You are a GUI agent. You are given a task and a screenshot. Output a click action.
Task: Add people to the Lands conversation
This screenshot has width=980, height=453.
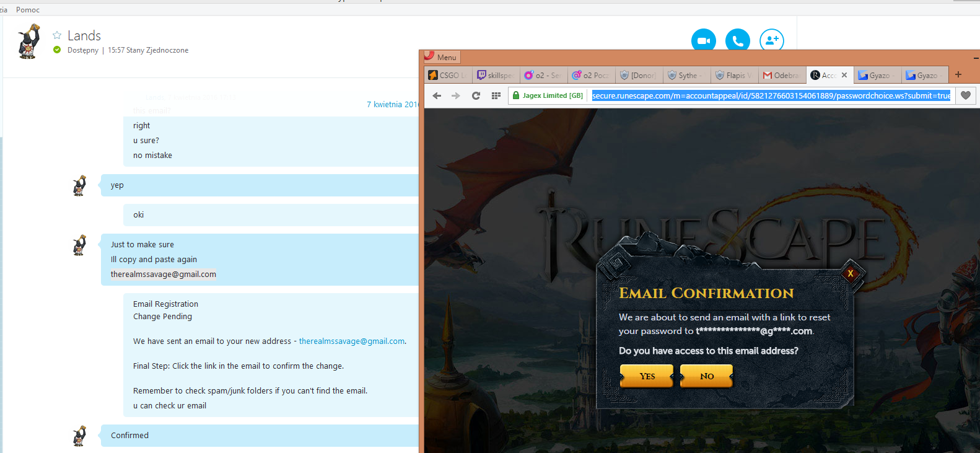click(772, 41)
